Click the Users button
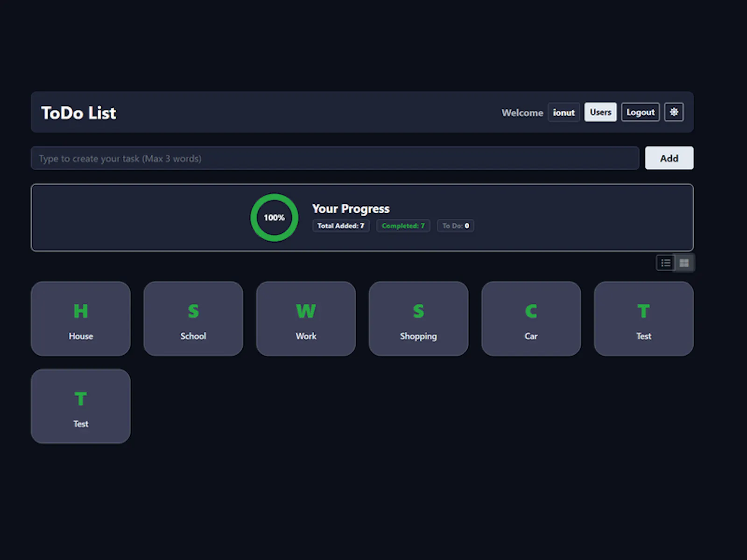 pyautogui.click(x=600, y=112)
